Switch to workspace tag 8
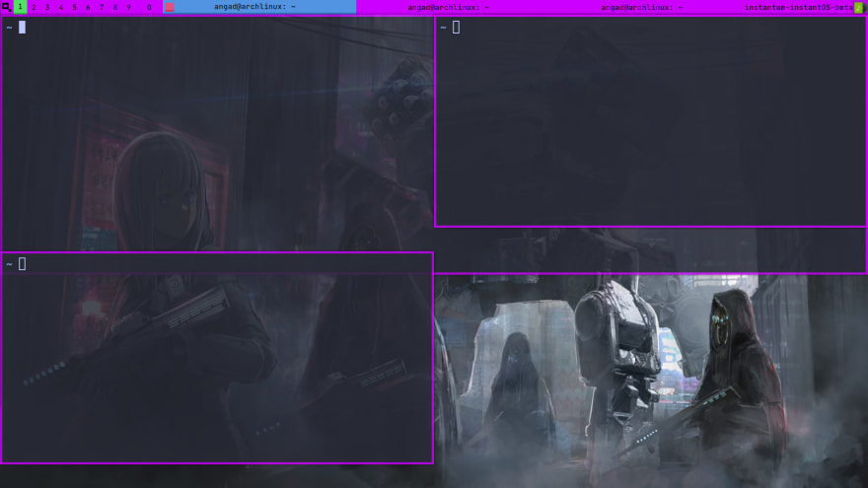868x488 pixels. 115,7
